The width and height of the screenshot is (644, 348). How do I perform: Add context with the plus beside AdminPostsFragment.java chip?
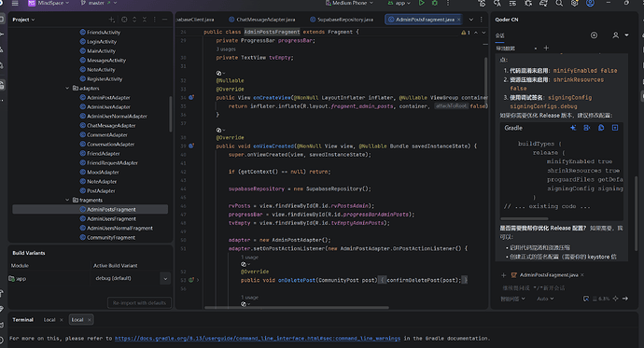coord(504,275)
